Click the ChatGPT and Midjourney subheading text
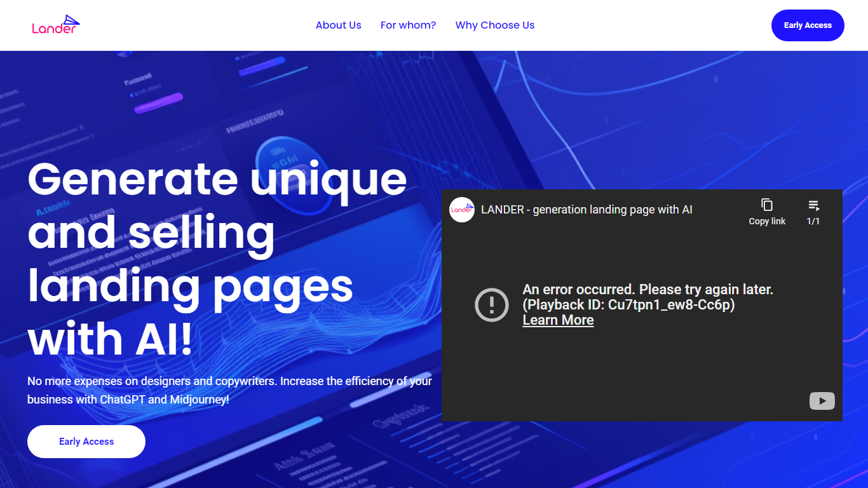This screenshot has width=868, height=488. [x=229, y=390]
